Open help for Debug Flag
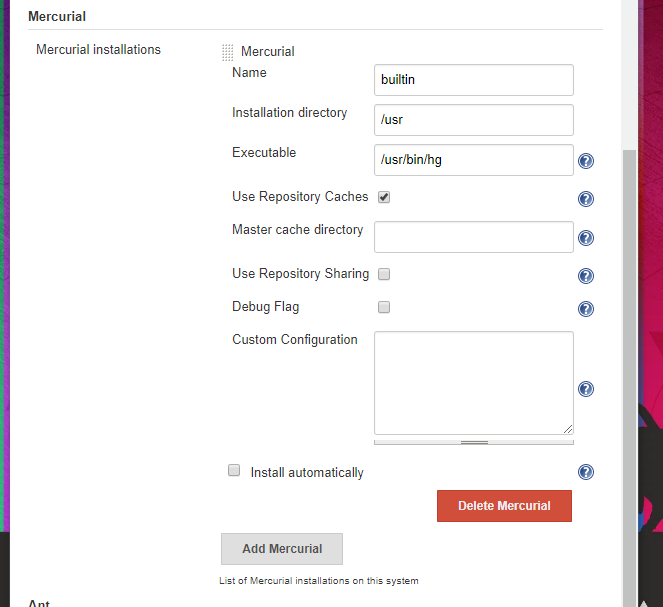Image resolution: width=663 pixels, height=607 pixels. (x=586, y=309)
